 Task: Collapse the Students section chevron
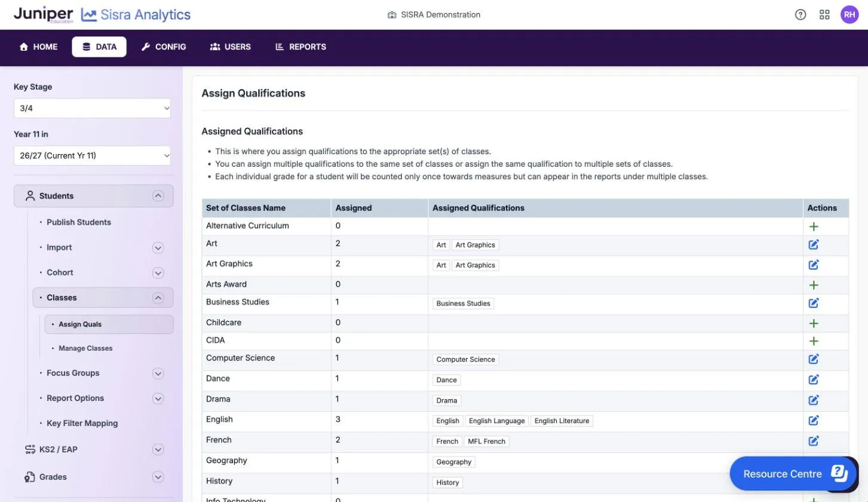click(x=158, y=195)
